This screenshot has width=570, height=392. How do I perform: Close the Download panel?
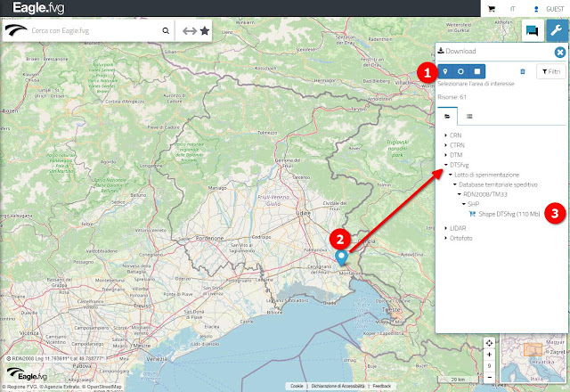[x=560, y=53]
